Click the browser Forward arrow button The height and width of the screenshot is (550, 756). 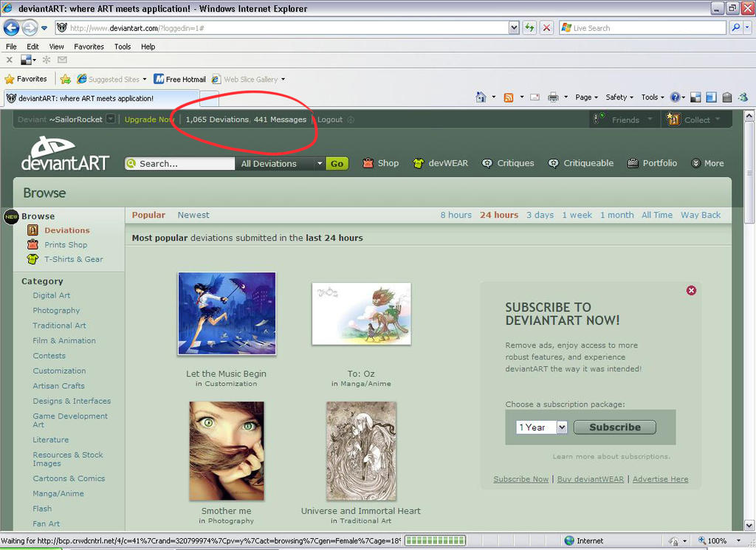(30, 28)
